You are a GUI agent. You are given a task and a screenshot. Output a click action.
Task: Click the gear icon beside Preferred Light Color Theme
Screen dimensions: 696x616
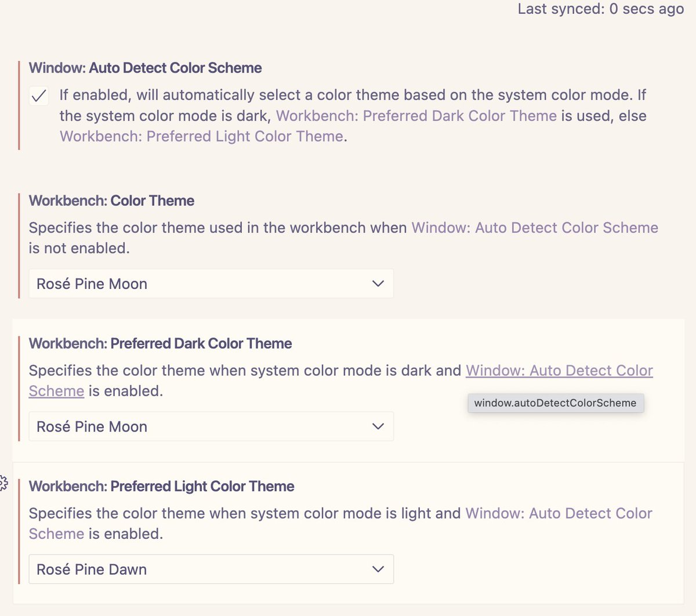[3, 483]
